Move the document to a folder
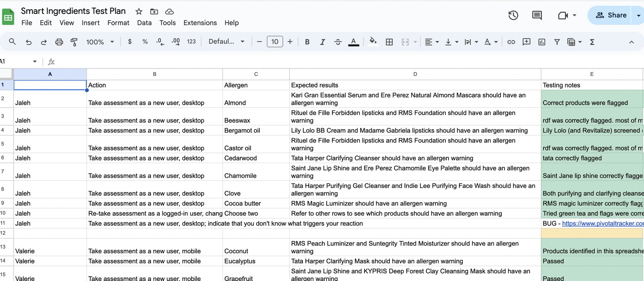 [x=154, y=11]
